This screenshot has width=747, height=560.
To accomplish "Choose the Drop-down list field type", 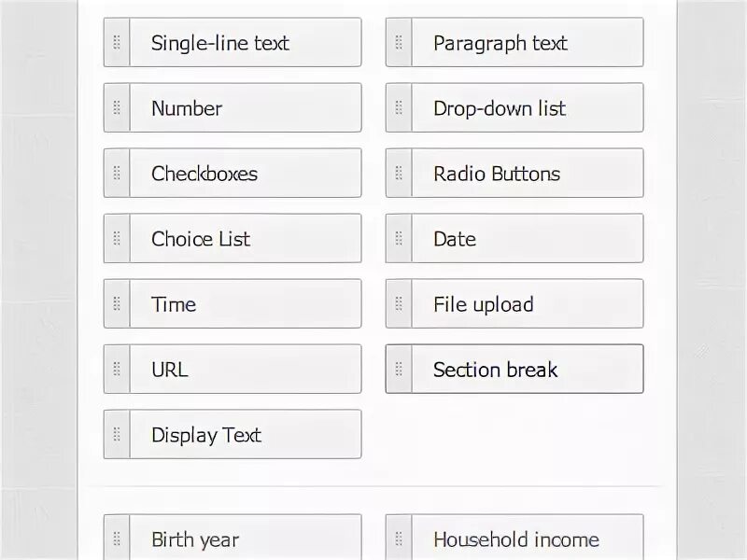I will pos(526,108).
